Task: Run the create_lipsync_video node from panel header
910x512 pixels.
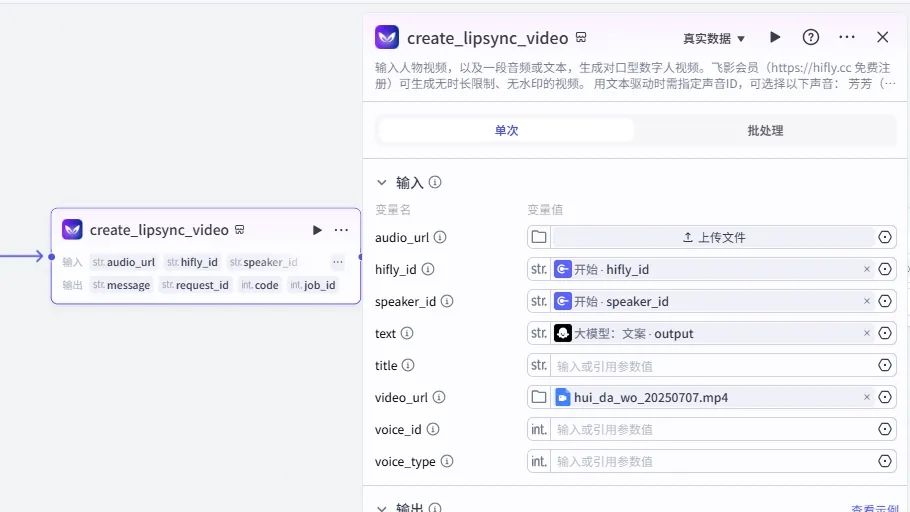Action: [x=775, y=38]
